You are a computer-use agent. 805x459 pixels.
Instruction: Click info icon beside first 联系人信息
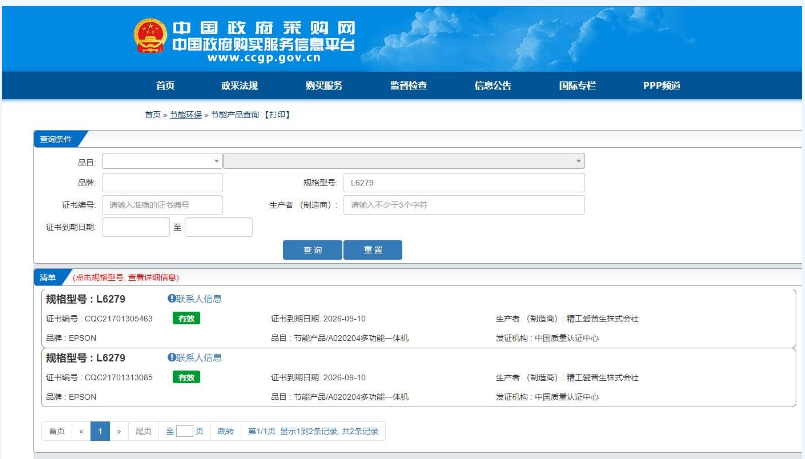point(171,299)
